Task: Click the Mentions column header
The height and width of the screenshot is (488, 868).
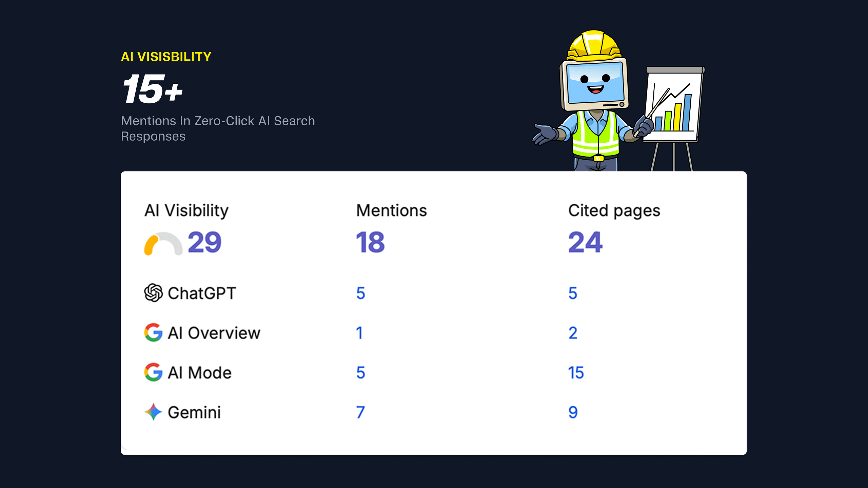Action: coord(392,210)
